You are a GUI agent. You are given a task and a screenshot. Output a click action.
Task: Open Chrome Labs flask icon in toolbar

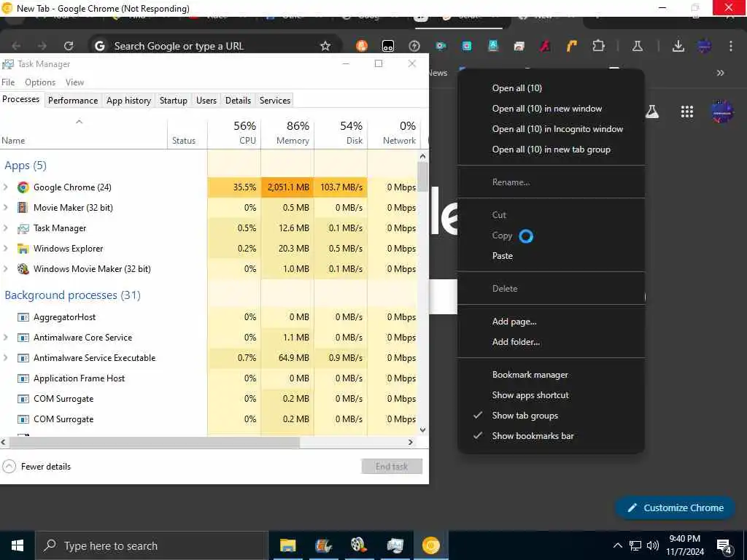click(638, 46)
